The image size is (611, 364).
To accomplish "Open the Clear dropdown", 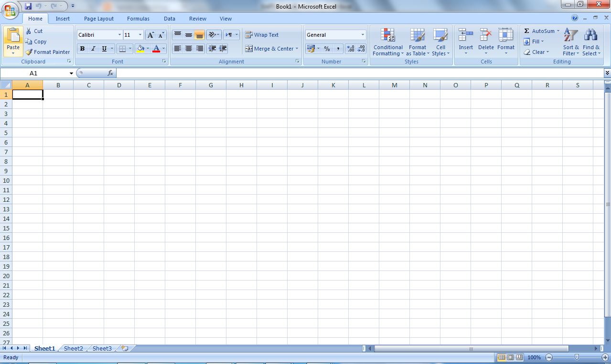I will (x=536, y=52).
